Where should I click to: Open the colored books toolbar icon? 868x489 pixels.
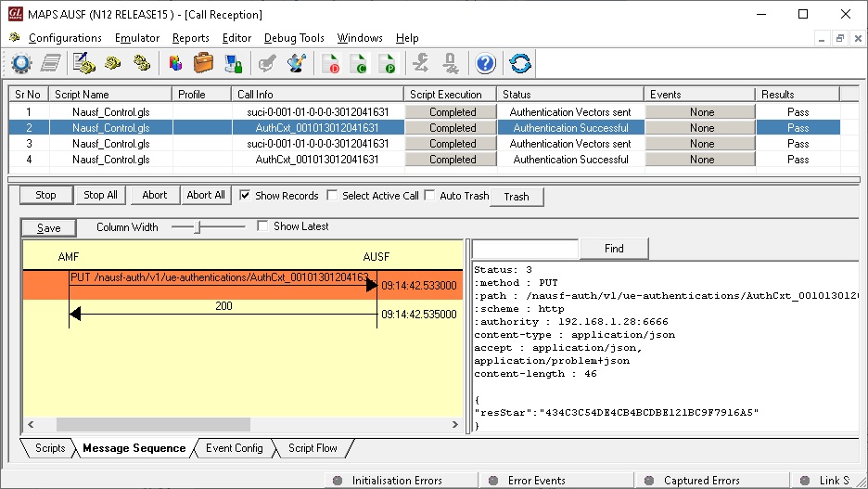[x=175, y=63]
